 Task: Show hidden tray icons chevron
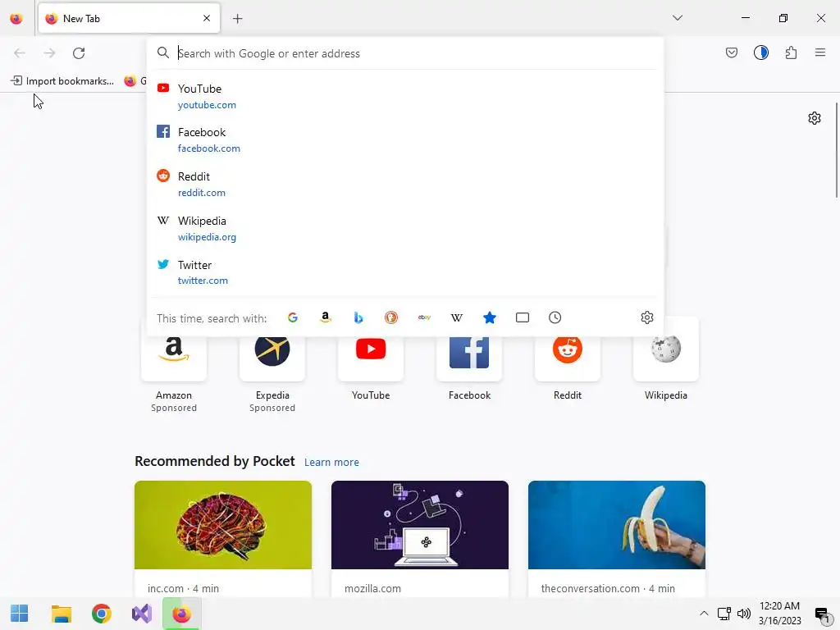pyautogui.click(x=704, y=614)
